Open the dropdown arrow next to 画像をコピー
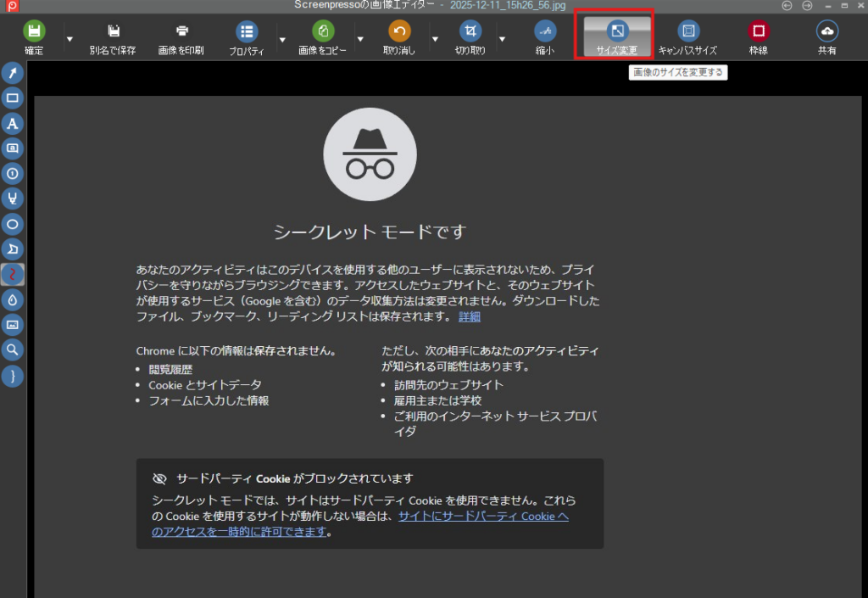This screenshot has height=598, width=868. click(x=360, y=38)
